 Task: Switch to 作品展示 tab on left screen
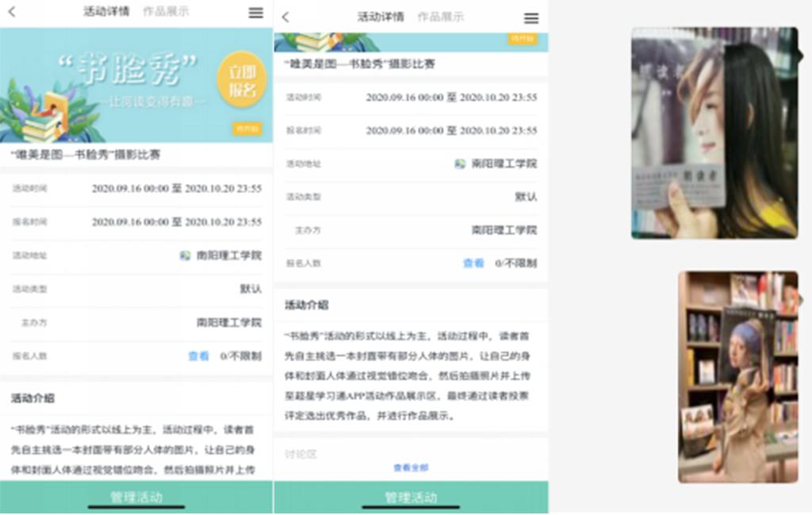(x=166, y=12)
